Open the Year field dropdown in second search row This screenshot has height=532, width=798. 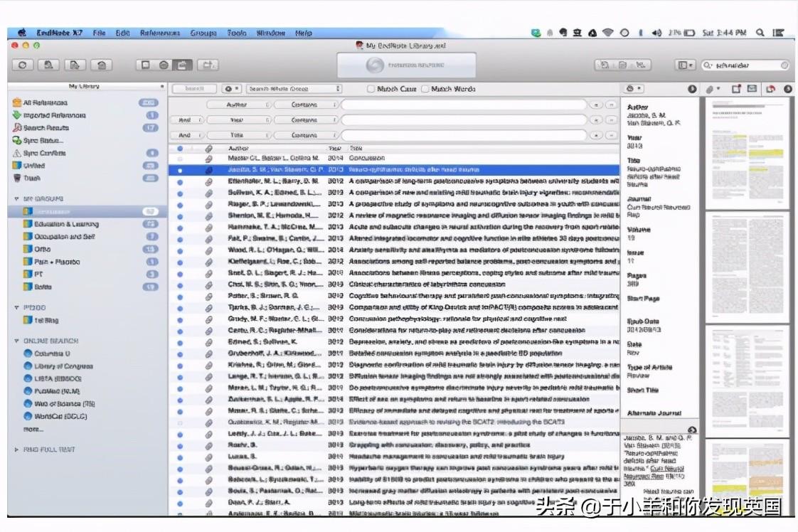click(x=239, y=120)
